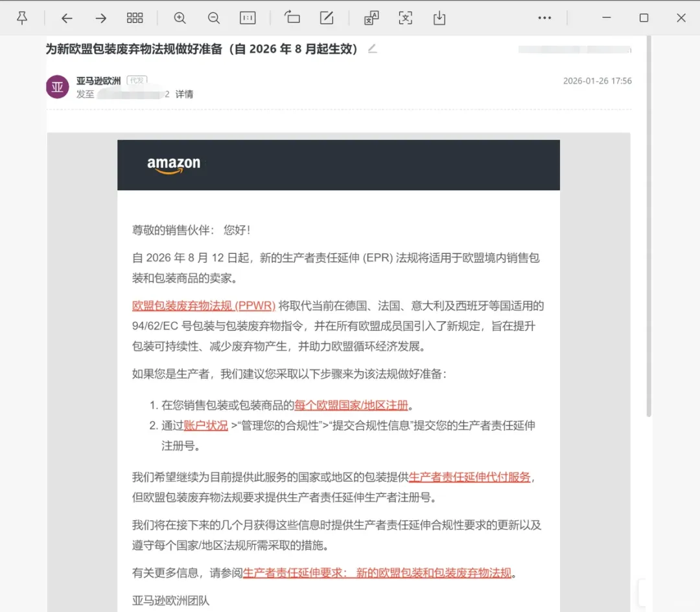Viewport: 700px width, 612px height.
Task: Open the 详情 recipient details link
Action: click(x=184, y=95)
